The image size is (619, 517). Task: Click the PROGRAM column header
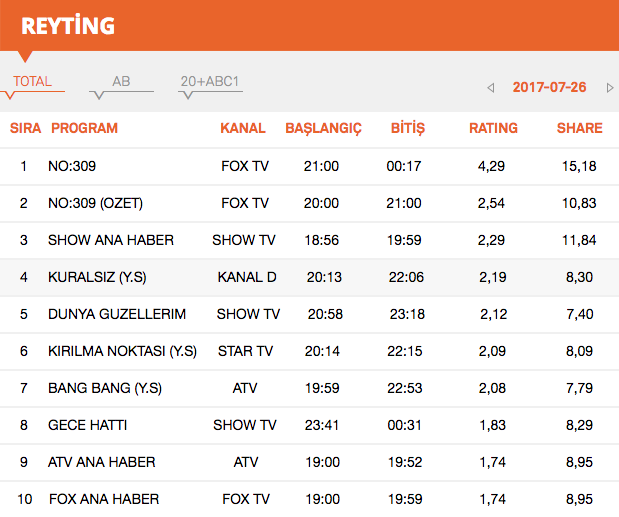point(84,128)
